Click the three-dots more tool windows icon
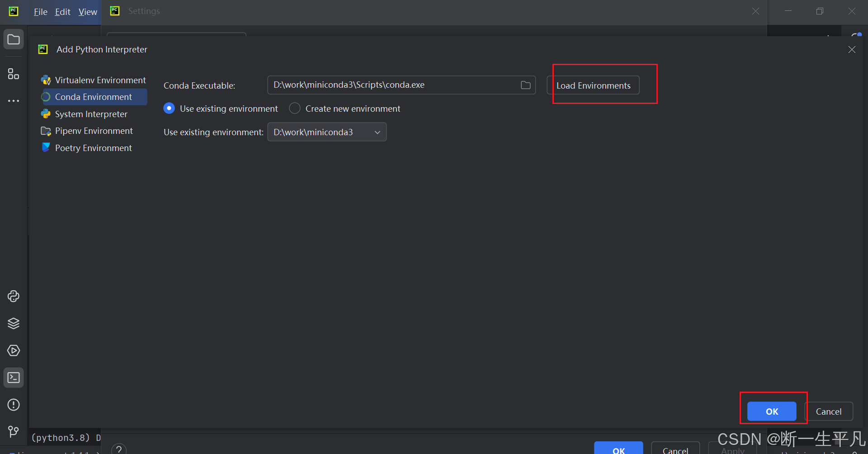 14,101
